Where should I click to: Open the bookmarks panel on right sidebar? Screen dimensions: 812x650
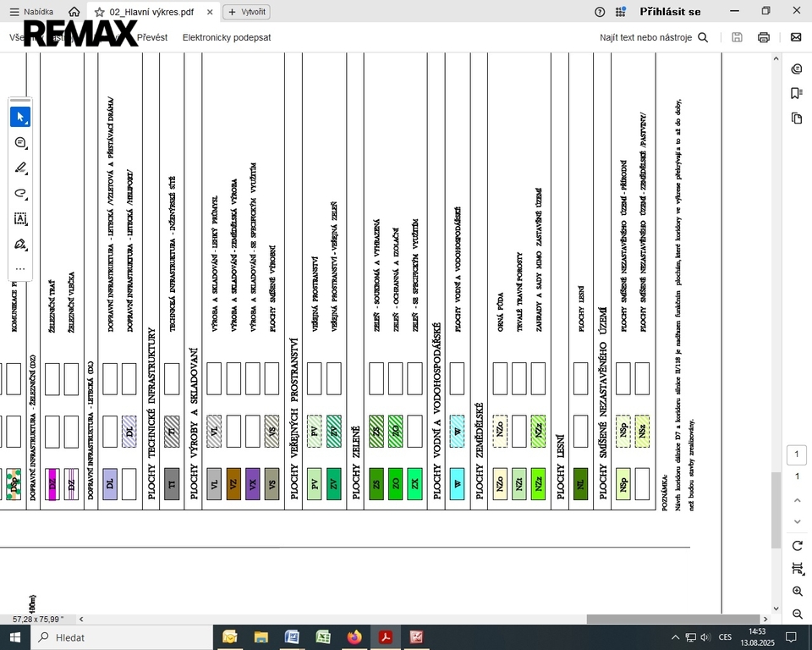pos(796,93)
